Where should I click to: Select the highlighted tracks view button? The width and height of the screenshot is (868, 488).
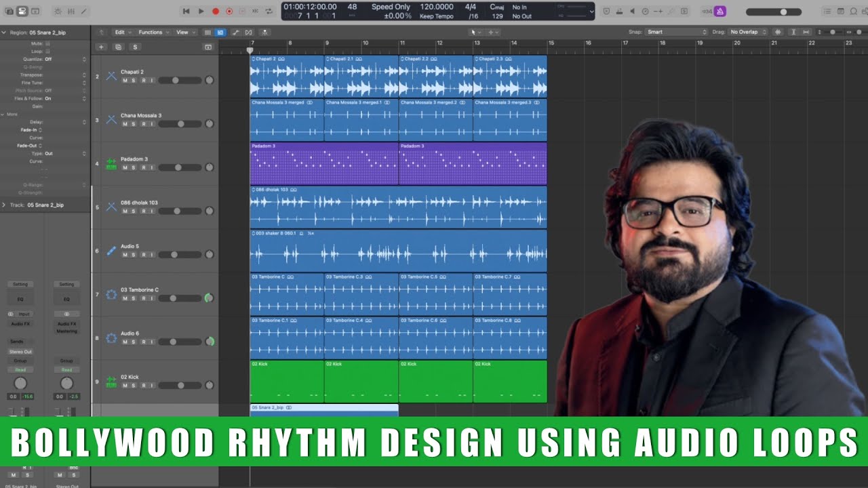click(x=220, y=32)
